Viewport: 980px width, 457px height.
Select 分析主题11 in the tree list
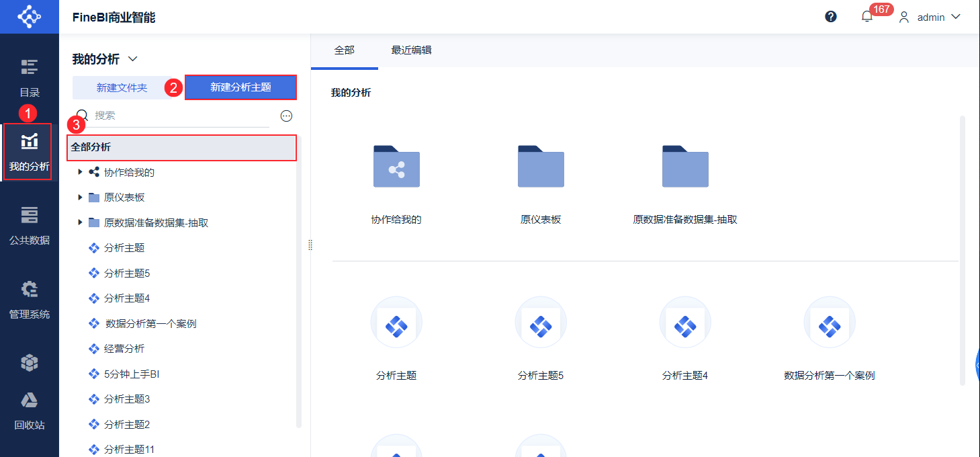(x=130, y=450)
